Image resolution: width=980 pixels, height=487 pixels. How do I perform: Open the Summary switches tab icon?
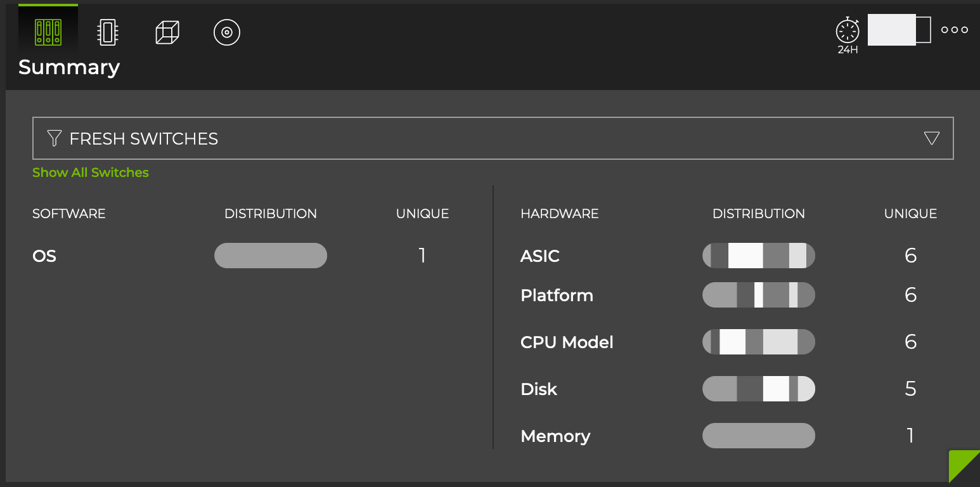[48, 32]
